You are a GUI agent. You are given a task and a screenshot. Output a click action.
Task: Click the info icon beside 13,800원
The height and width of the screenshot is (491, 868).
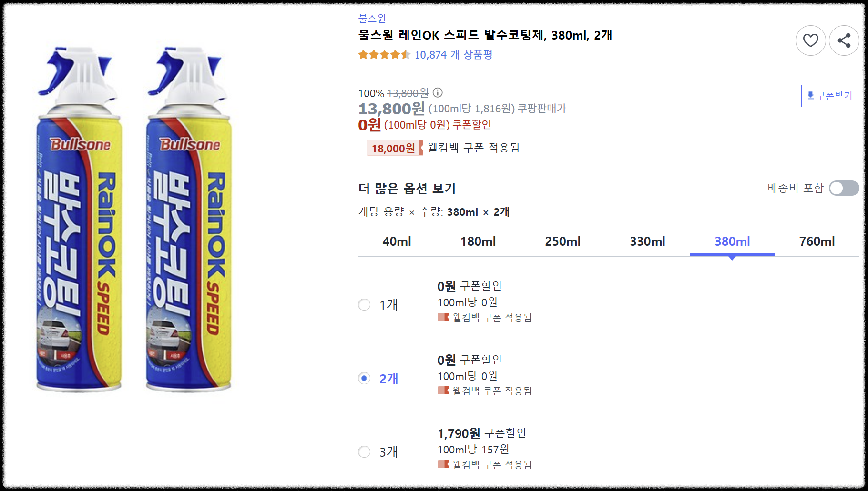tap(438, 93)
